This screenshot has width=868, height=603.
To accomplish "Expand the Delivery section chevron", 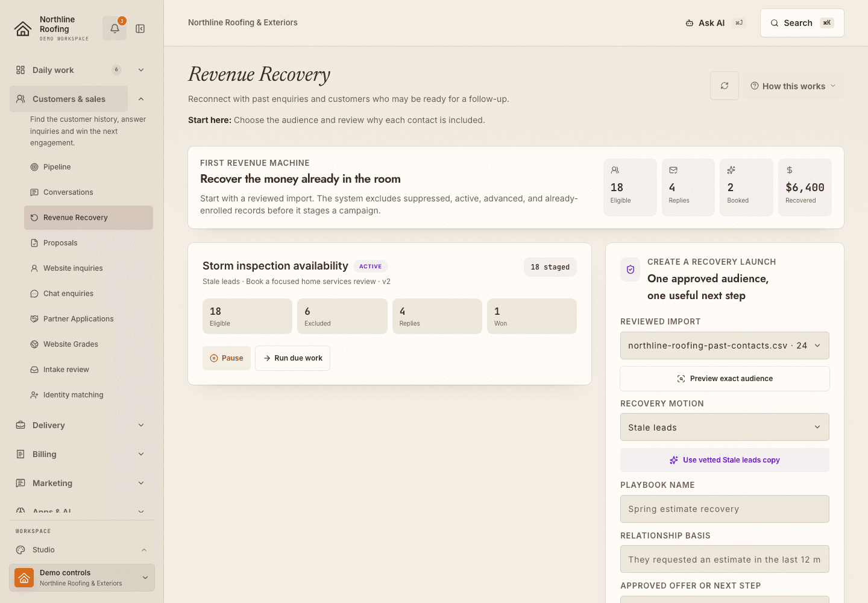I will tap(141, 425).
